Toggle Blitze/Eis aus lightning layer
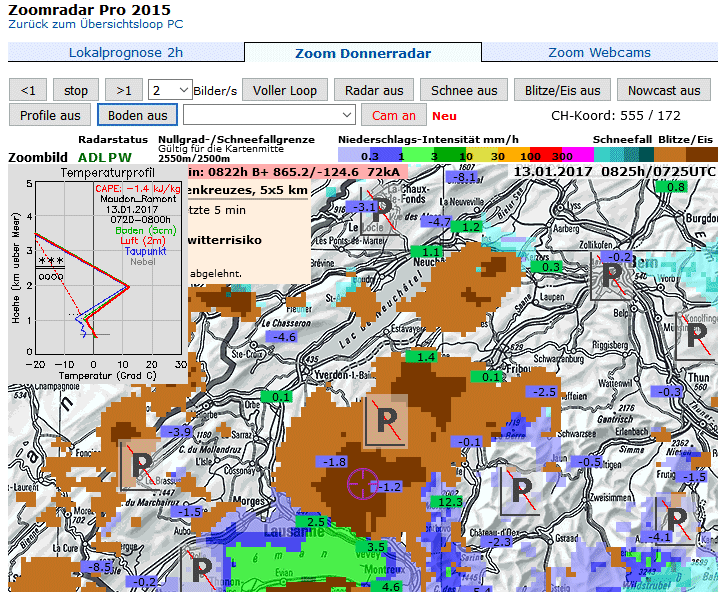 click(x=562, y=90)
